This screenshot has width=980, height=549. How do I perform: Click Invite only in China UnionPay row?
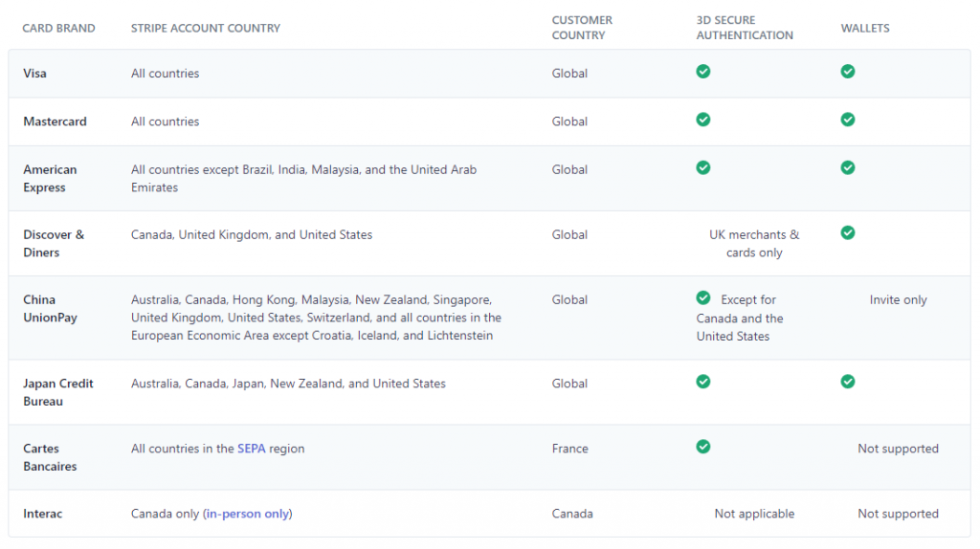pyautogui.click(x=898, y=299)
